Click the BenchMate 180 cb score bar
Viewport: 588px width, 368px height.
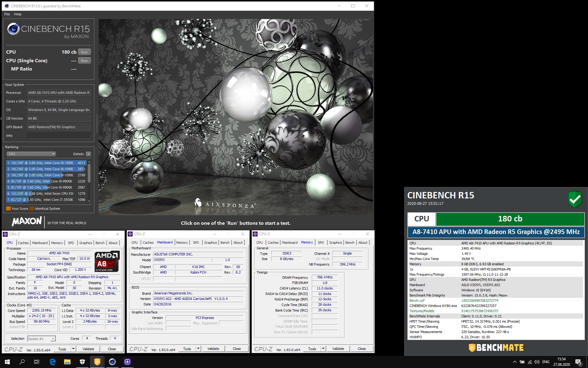tap(510, 219)
